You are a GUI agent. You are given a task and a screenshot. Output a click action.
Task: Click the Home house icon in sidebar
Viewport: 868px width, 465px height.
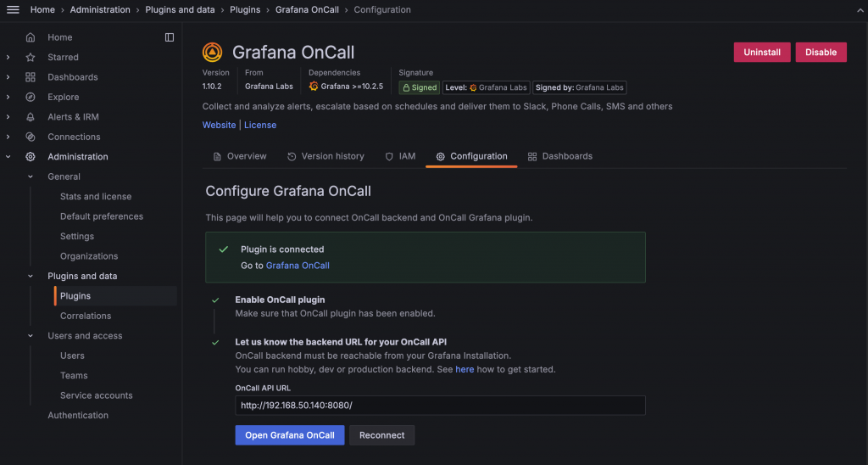pyautogui.click(x=31, y=37)
